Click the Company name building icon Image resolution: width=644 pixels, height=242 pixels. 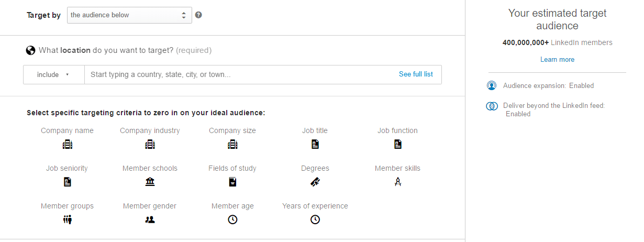tap(67, 145)
